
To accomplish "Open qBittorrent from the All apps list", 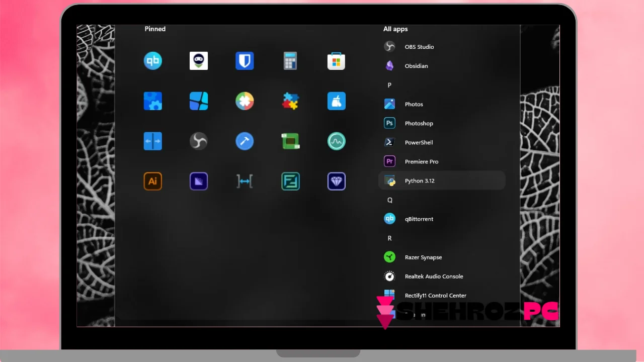I will coord(442,219).
